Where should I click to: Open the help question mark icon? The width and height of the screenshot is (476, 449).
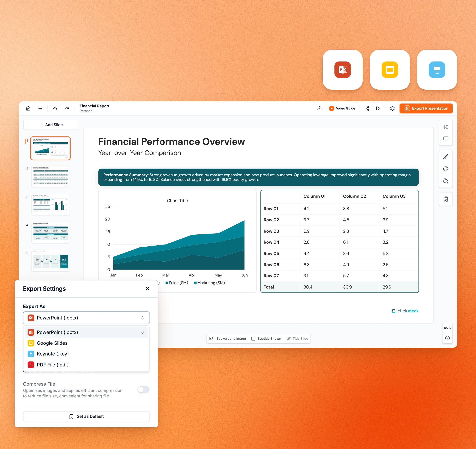[x=447, y=338]
